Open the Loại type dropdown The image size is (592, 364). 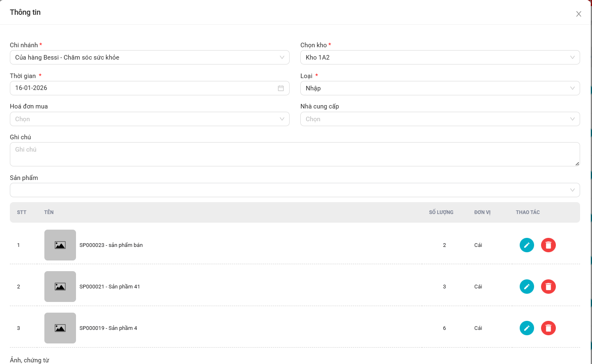coord(440,88)
